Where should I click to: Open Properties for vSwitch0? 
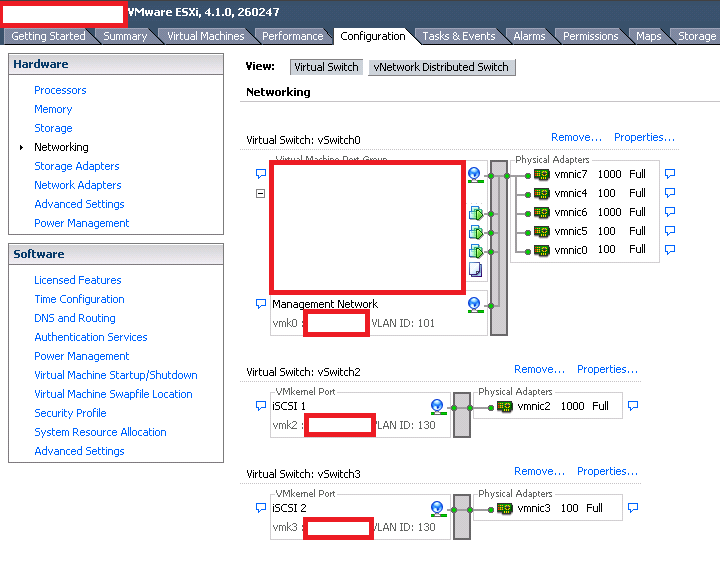(x=644, y=137)
